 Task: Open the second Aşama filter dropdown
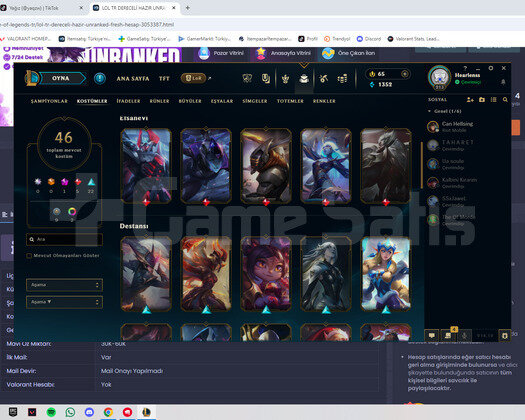[64, 302]
